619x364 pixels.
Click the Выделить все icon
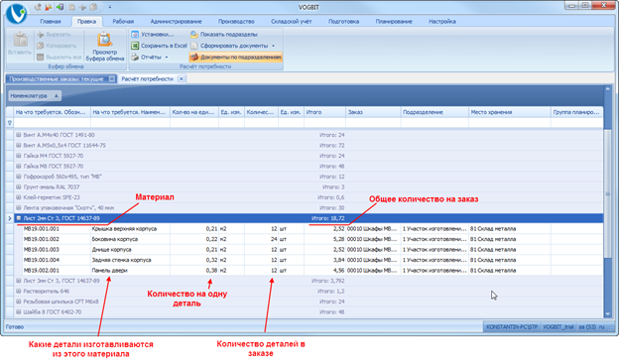(x=41, y=58)
